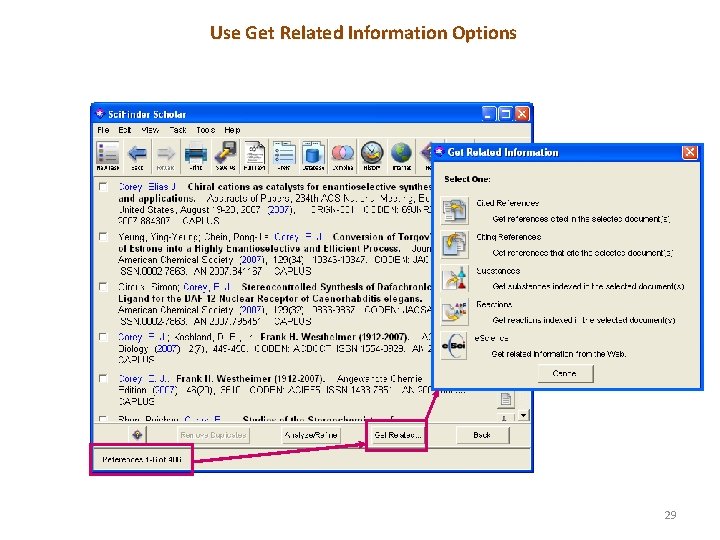Maximize the SciFinder Scholar window
This screenshot has width=720, height=540.
tap(505, 113)
